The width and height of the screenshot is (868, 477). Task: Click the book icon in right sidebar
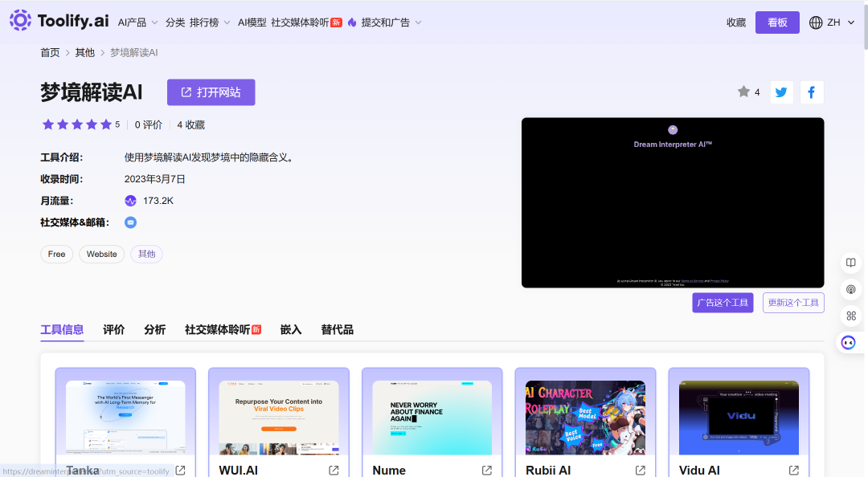point(851,263)
